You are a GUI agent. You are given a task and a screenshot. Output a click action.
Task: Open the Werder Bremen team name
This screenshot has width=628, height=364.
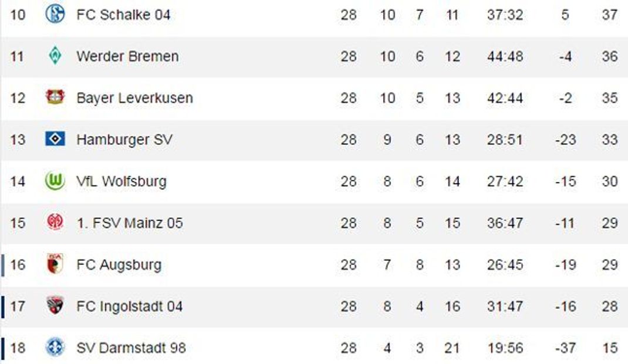click(127, 56)
